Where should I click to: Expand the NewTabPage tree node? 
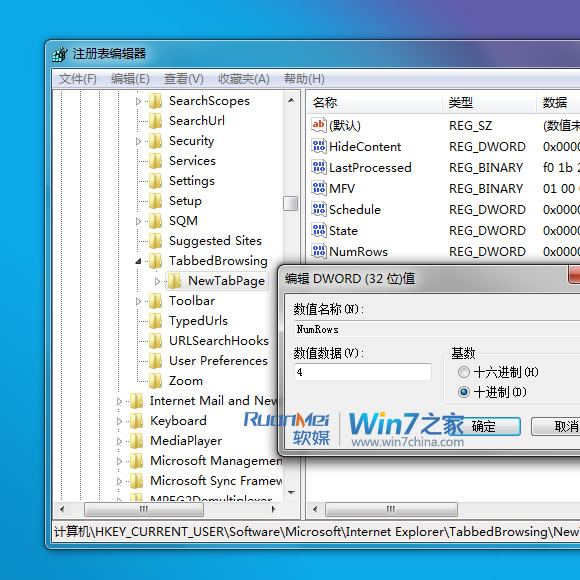click(x=157, y=281)
